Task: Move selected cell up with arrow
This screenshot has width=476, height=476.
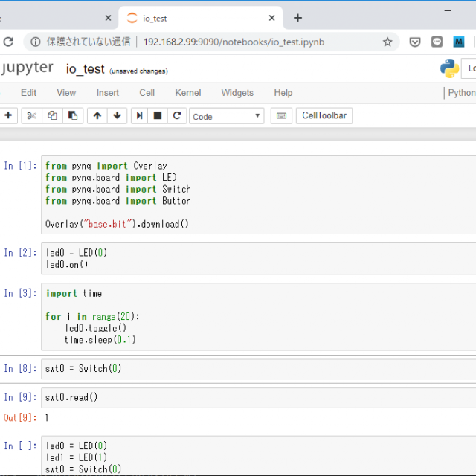Action: pyautogui.click(x=97, y=115)
